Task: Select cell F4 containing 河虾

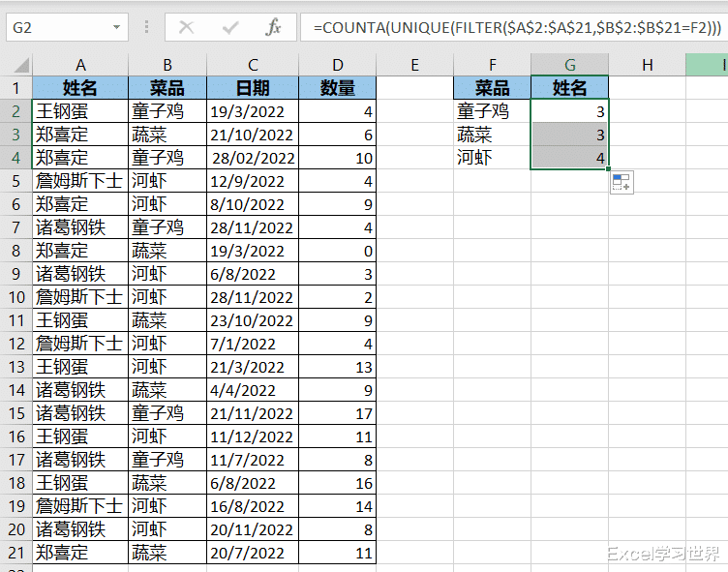Action: pyautogui.click(x=492, y=158)
